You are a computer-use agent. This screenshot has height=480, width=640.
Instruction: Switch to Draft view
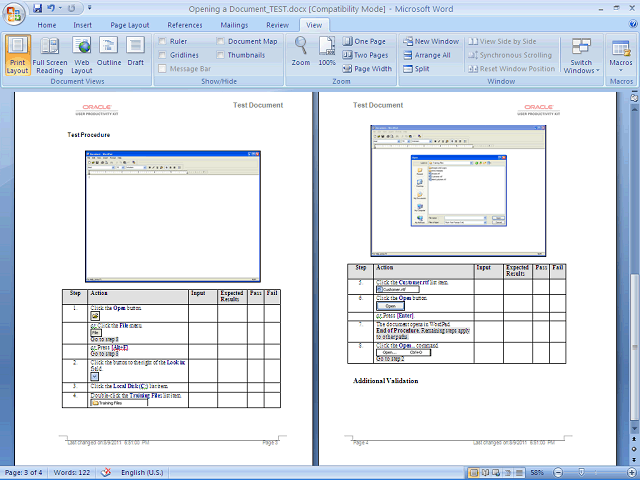(136, 52)
